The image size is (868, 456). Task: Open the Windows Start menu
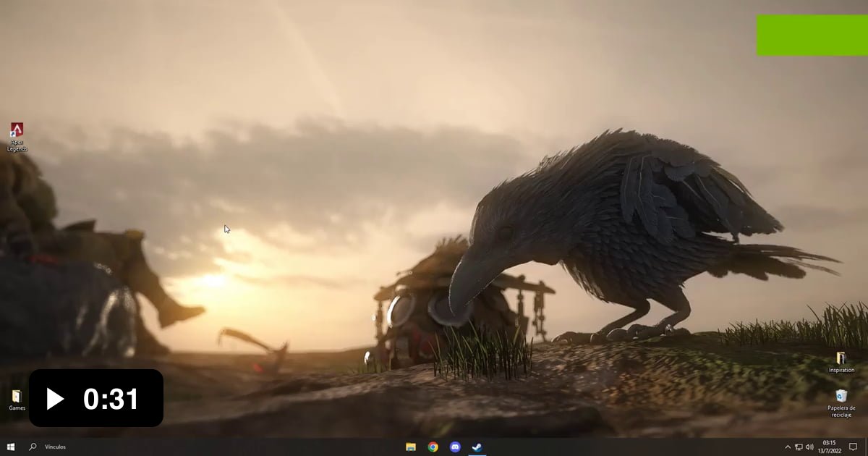pos(10,447)
